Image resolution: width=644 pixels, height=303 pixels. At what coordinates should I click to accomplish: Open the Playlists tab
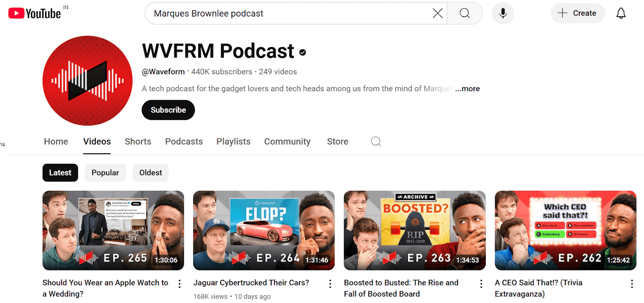pos(233,142)
